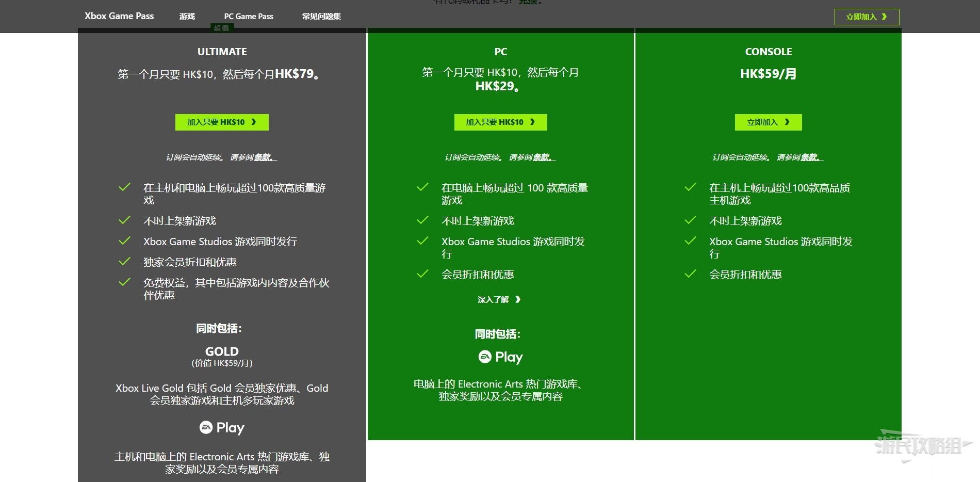Click the ULTIMATE plan heading
The image size is (980, 482).
pos(222,52)
